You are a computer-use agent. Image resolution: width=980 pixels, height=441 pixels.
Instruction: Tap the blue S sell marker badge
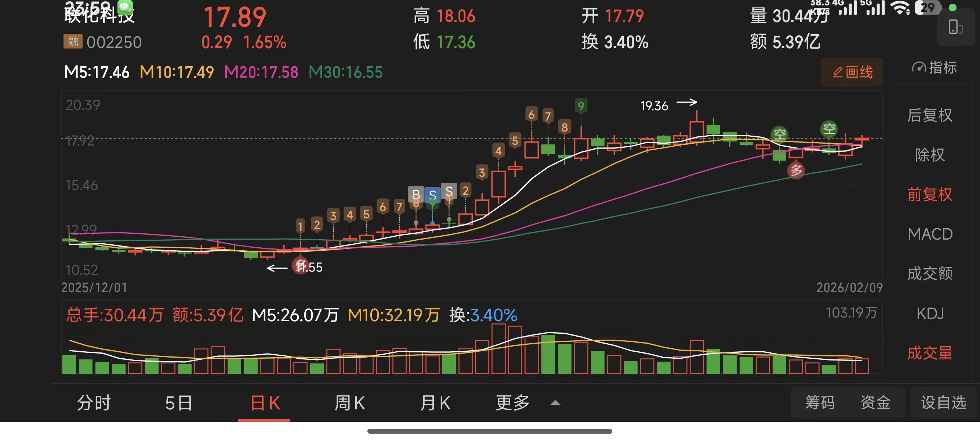[432, 196]
